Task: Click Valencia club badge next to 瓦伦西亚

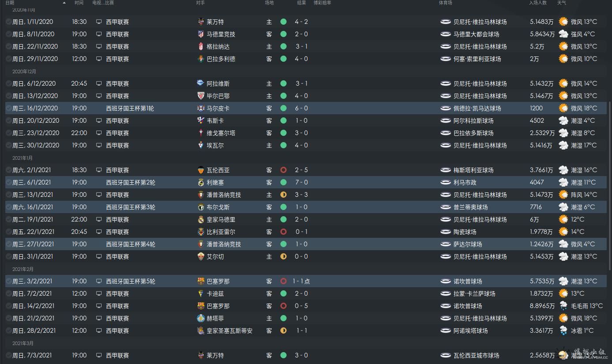Action: [x=201, y=170]
